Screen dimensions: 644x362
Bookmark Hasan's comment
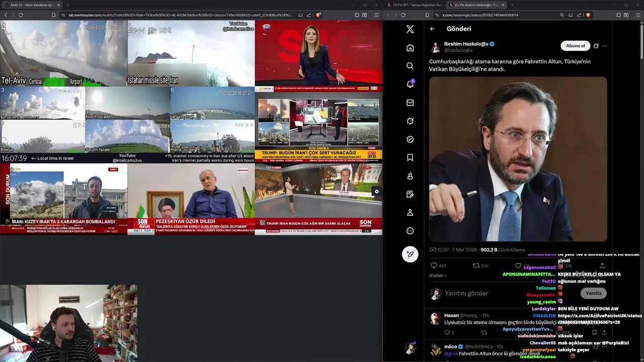tap(594, 332)
